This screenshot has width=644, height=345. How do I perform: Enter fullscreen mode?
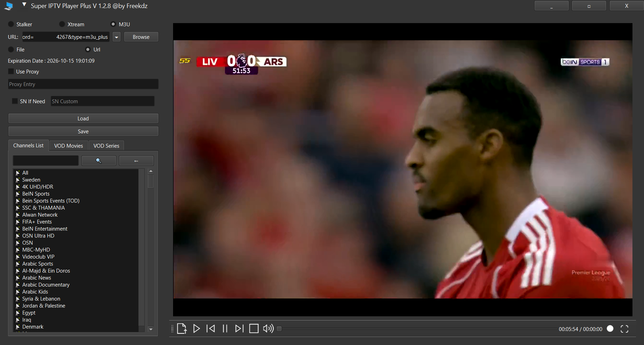624,329
